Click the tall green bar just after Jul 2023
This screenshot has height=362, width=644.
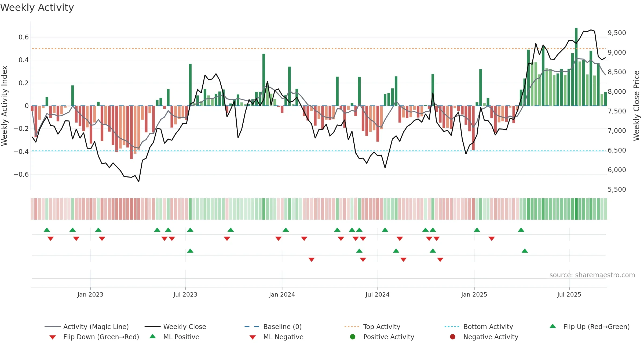click(190, 85)
